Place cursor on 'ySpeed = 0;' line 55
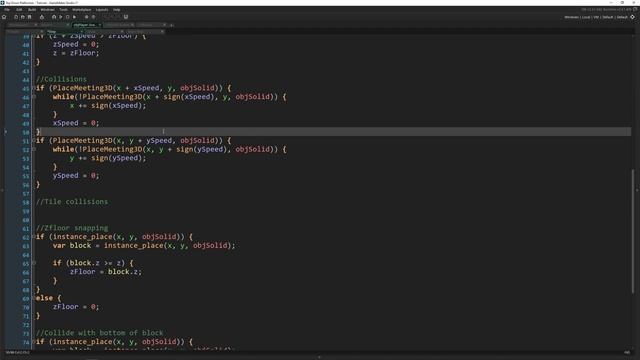 76,176
